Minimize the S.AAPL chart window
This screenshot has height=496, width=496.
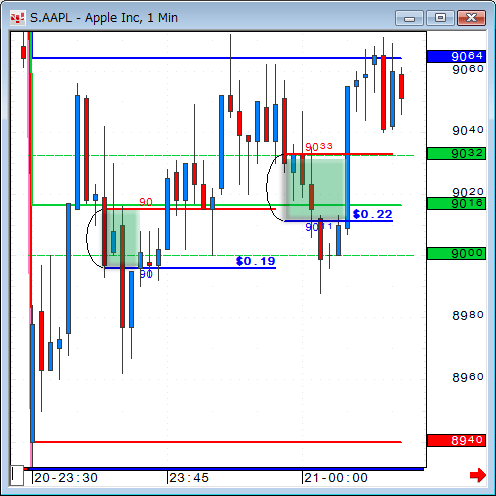pos(409,18)
